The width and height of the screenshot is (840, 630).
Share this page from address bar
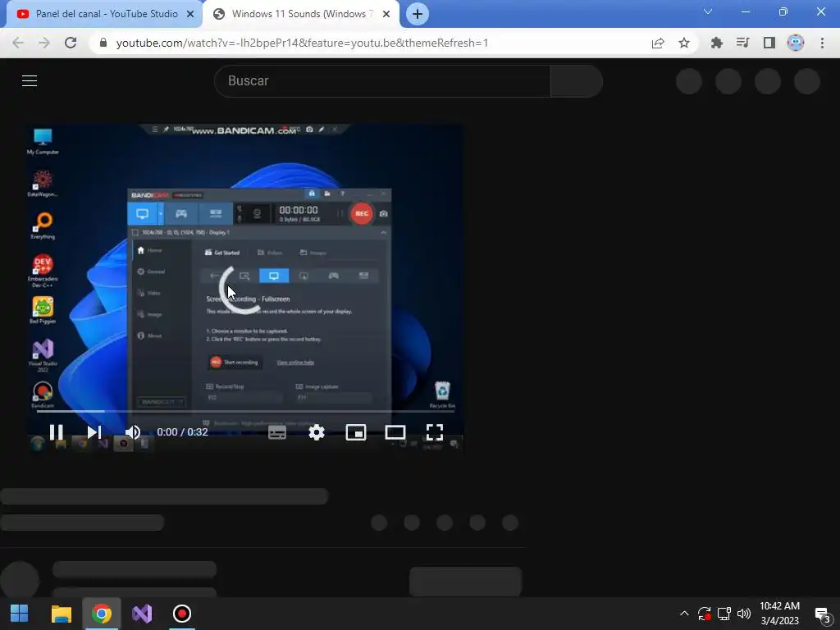(x=658, y=43)
